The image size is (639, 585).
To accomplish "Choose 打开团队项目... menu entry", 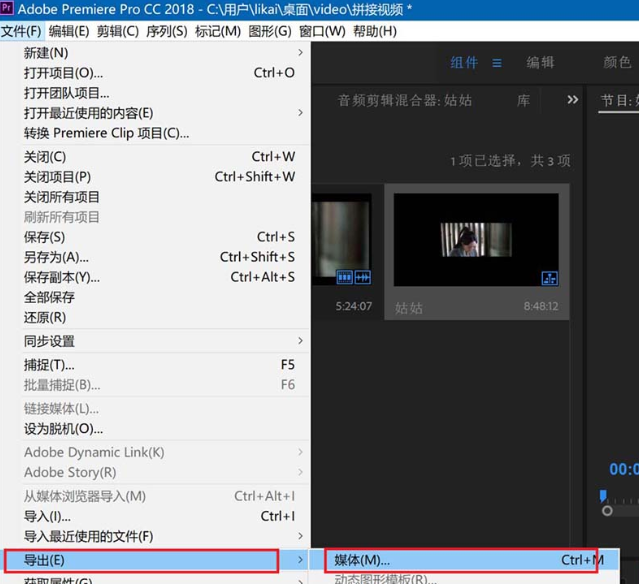I will point(155,93).
